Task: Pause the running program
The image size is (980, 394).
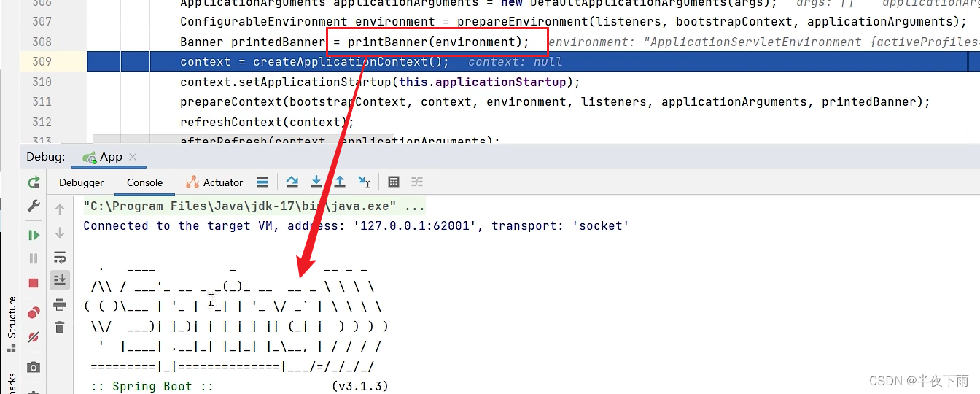Action: click(x=34, y=258)
